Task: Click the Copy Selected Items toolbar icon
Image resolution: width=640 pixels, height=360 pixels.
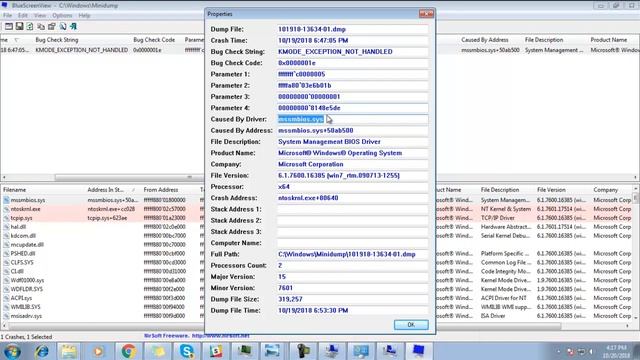Action: point(41,27)
